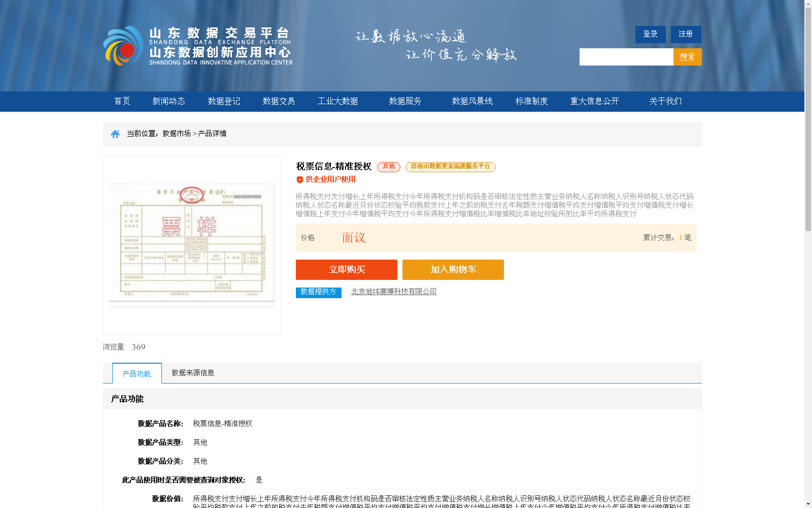Click the home icon in the breadcrumb
The width and height of the screenshot is (812, 508).
point(115,134)
